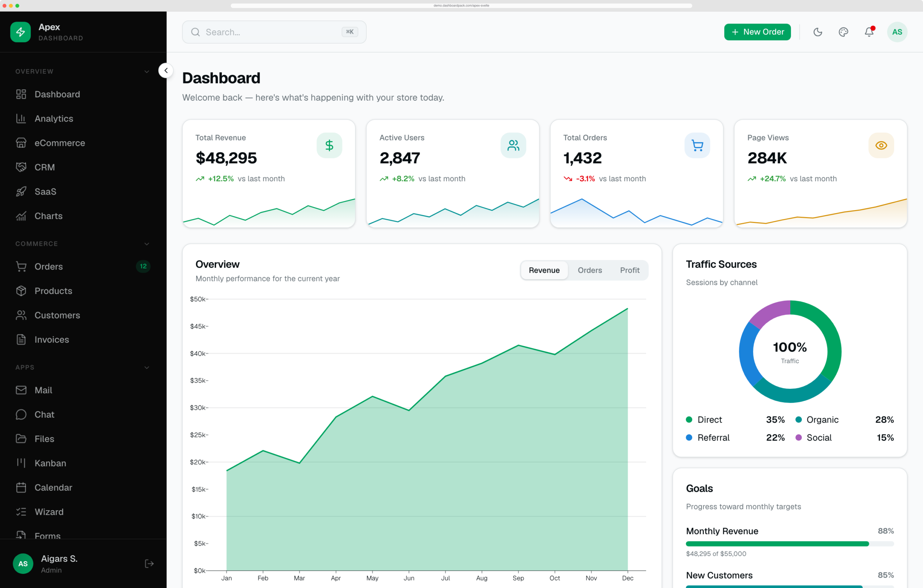Click the dollar icon on Total Revenue card
This screenshot has height=588, width=923.
coord(329,145)
